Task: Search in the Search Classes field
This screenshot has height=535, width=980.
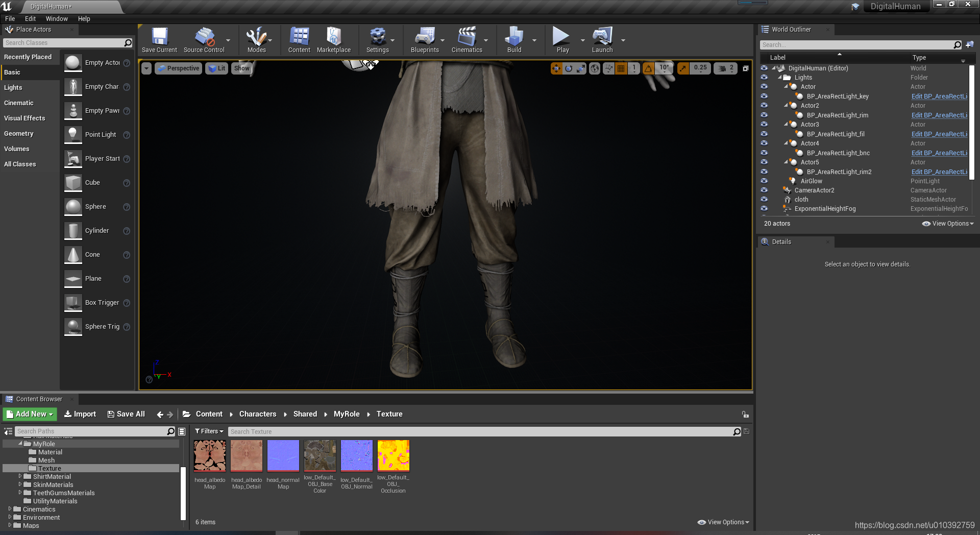Action: point(63,43)
